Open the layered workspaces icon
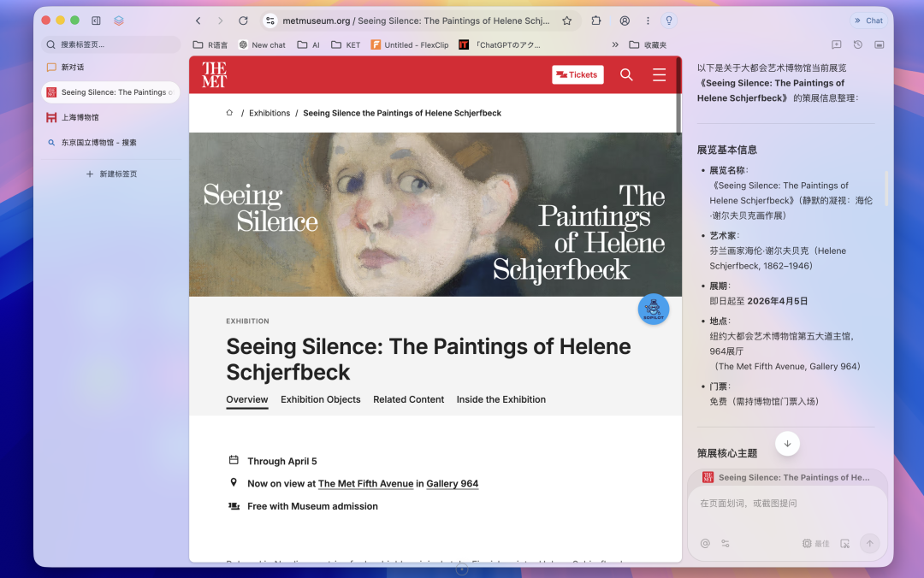The width and height of the screenshot is (924, 578). [x=119, y=21]
